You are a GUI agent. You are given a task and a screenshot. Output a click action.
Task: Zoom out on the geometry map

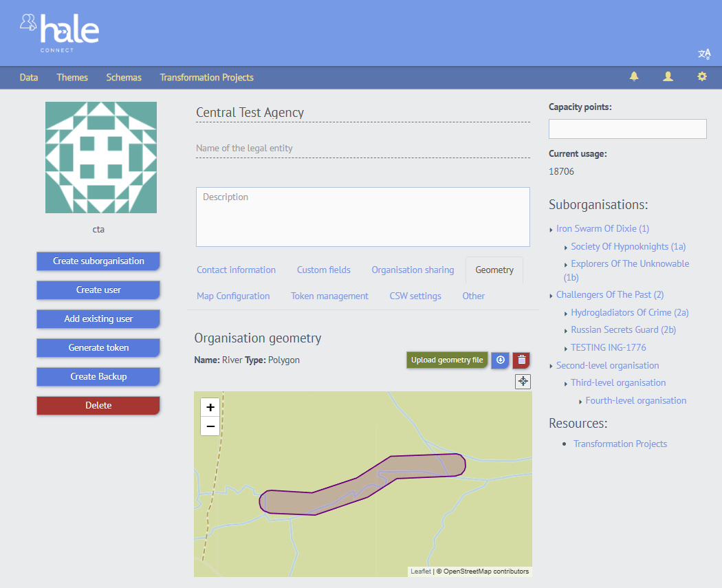210,426
